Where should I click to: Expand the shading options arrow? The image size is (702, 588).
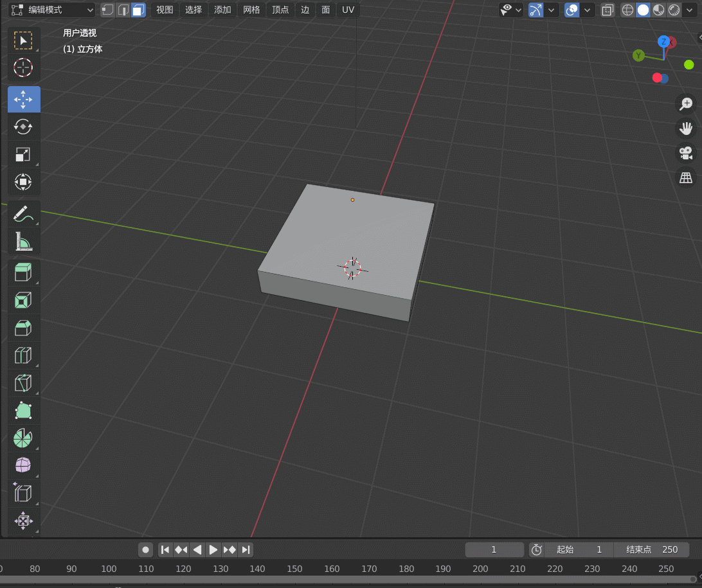pos(689,10)
